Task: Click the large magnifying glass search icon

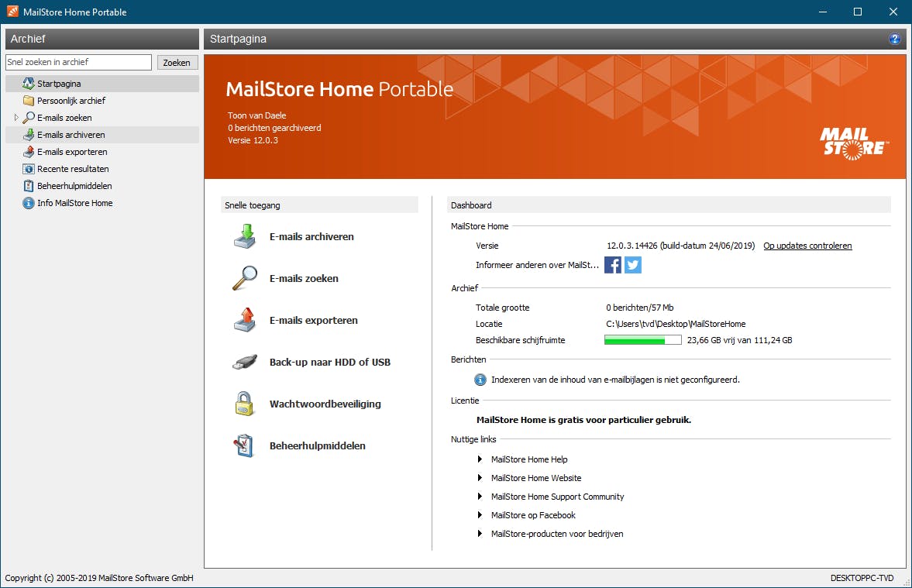Action: click(245, 278)
